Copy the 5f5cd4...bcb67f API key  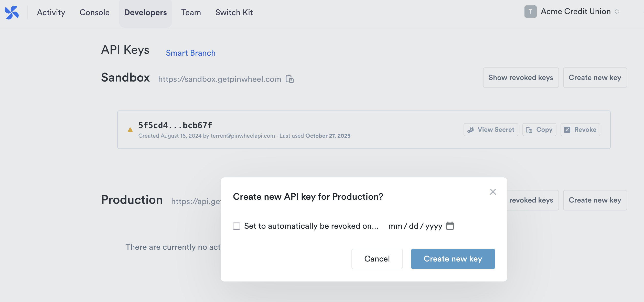pyautogui.click(x=539, y=130)
